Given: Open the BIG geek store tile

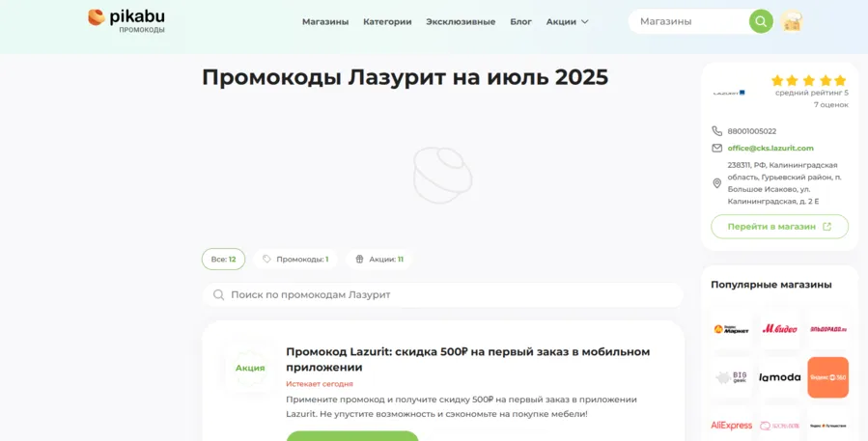Looking at the screenshot, I should tap(731, 377).
